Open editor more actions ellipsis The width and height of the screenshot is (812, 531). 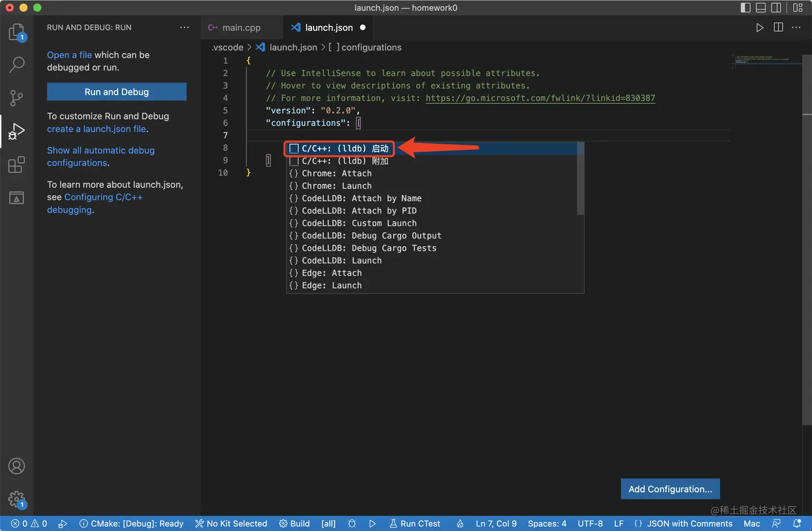point(796,27)
